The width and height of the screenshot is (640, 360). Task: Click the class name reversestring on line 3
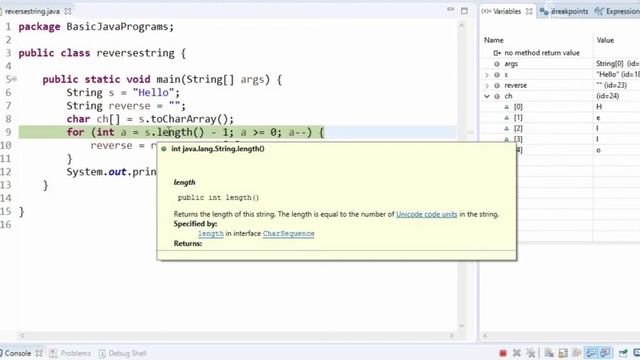[136, 53]
